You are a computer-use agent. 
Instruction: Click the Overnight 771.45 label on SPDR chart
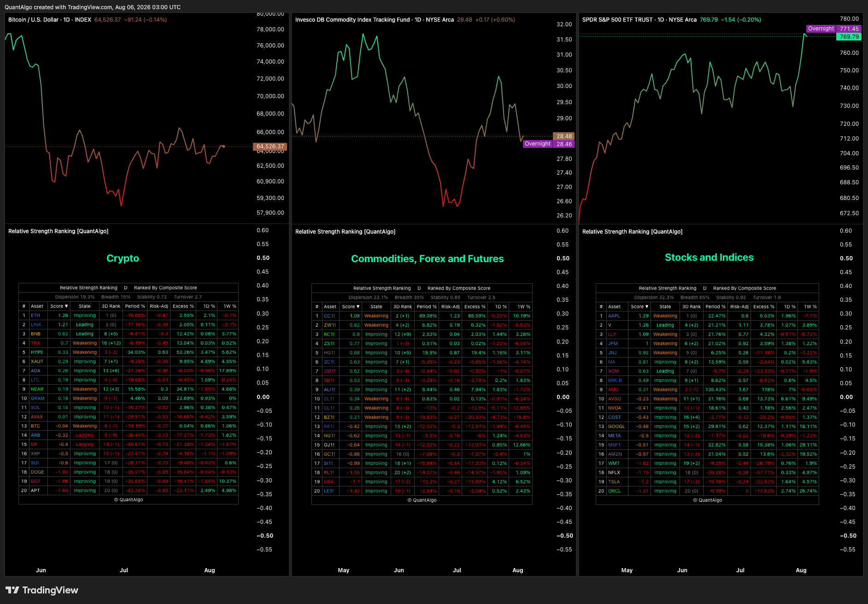point(833,29)
